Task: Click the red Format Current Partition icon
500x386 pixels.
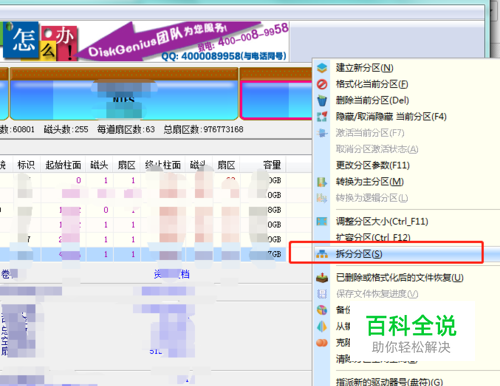Action: [322, 84]
